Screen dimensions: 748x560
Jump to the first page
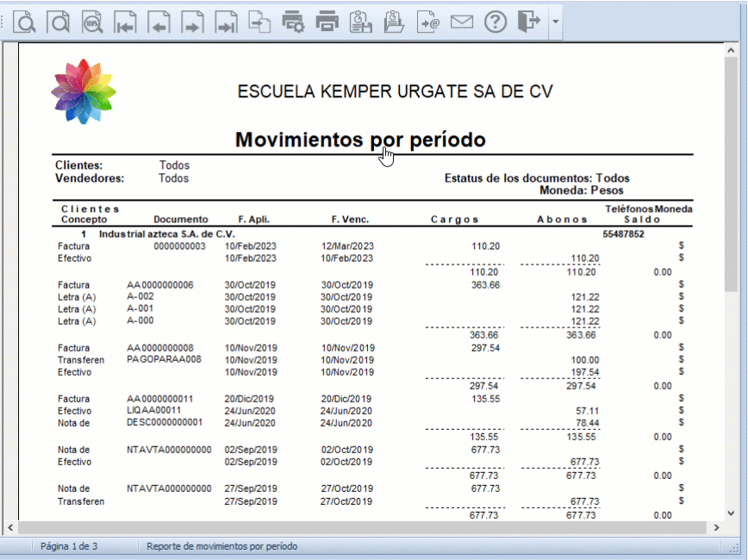tap(125, 22)
